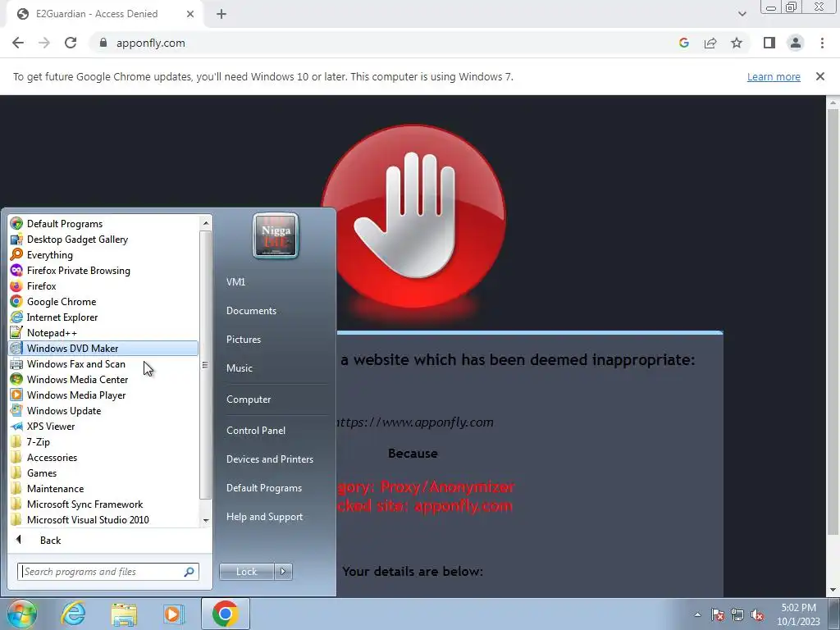840x630 pixels.
Task: Launch Firefox from the programs list
Action: coord(16,285)
